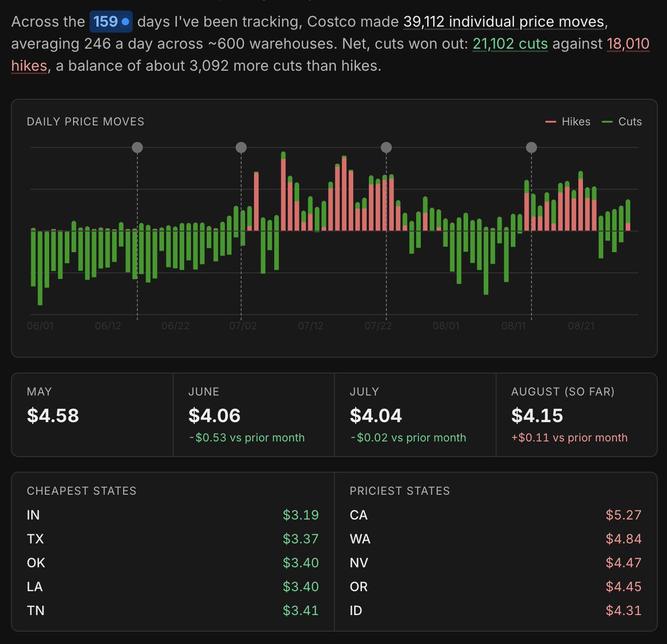Click the CHEAPEST STATES heading
This screenshot has height=644, width=667.
pyautogui.click(x=82, y=491)
